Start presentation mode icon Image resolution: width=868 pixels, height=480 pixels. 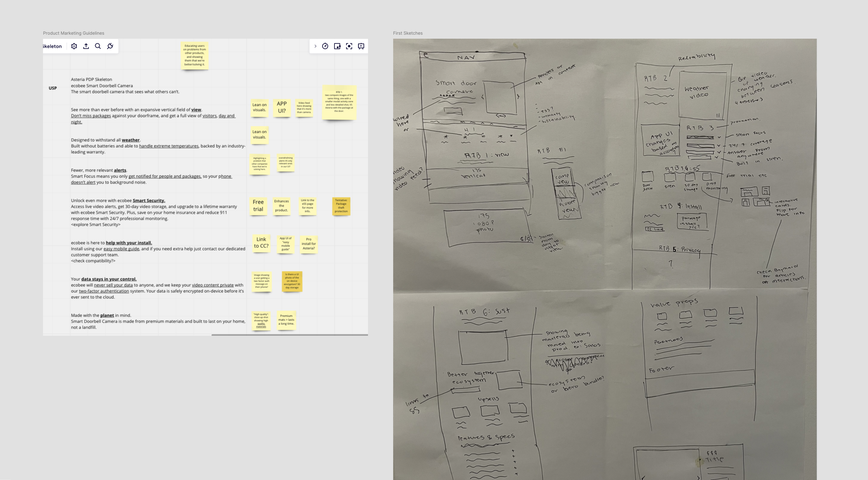[361, 46]
